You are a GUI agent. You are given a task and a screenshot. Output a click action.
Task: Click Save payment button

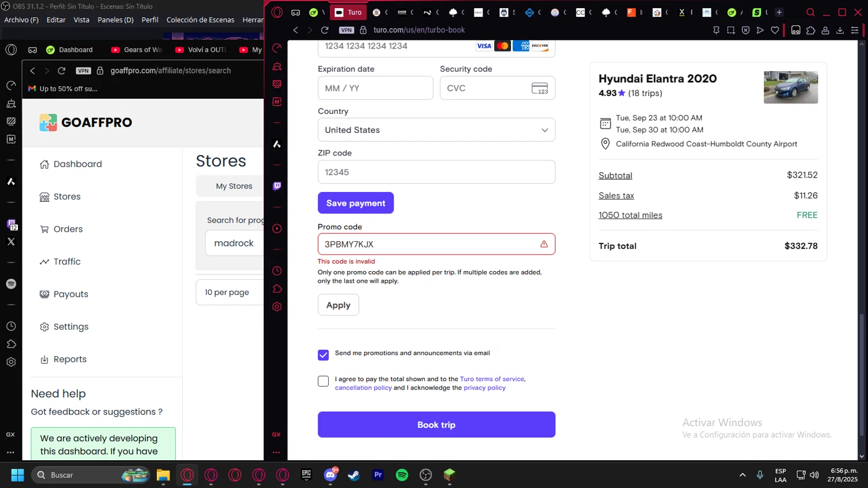point(356,203)
